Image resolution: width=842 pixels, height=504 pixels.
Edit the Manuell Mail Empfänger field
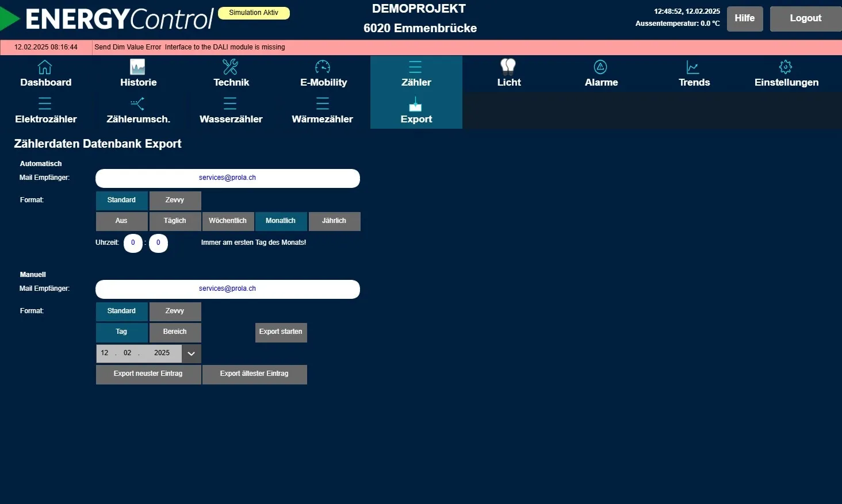point(228,289)
